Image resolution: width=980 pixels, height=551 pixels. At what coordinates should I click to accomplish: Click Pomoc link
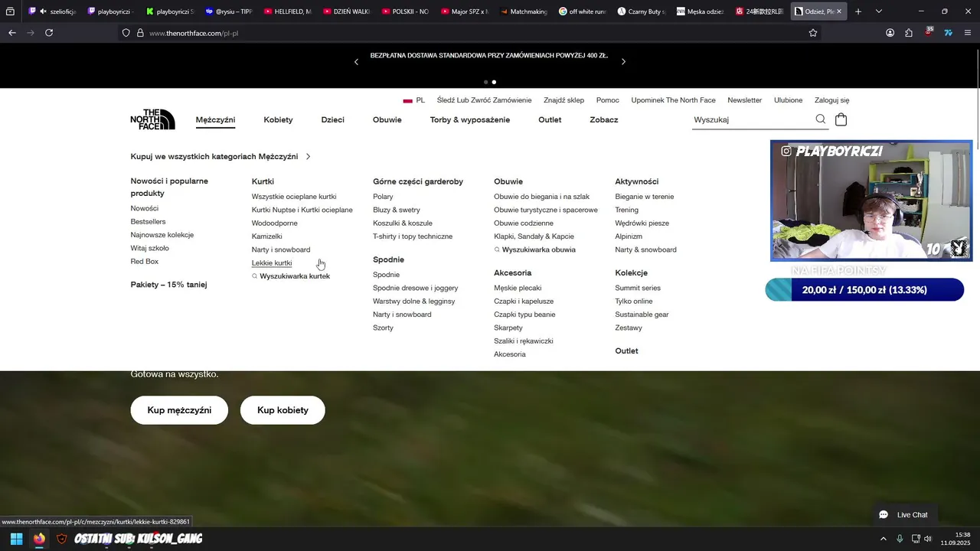point(608,100)
